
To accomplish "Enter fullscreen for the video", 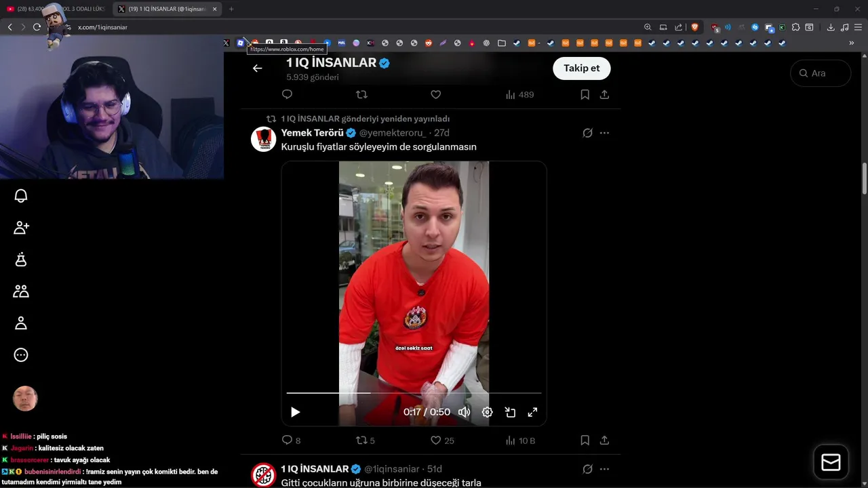I will [x=532, y=412].
